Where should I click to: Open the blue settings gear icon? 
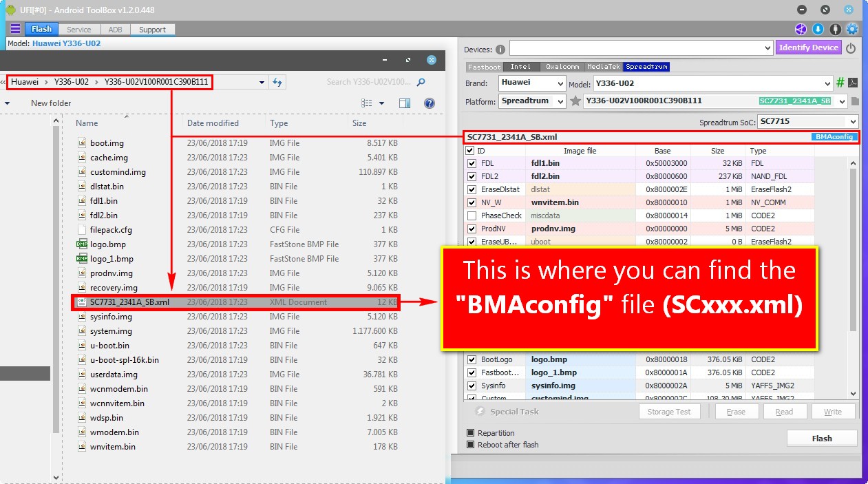[852, 29]
